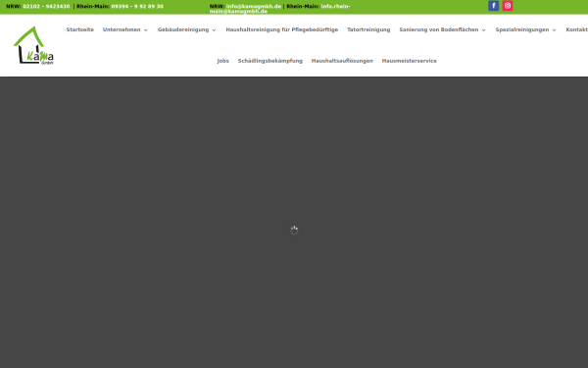Open the Unternehmen menu item
This screenshot has height=368, width=588.
click(x=122, y=29)
